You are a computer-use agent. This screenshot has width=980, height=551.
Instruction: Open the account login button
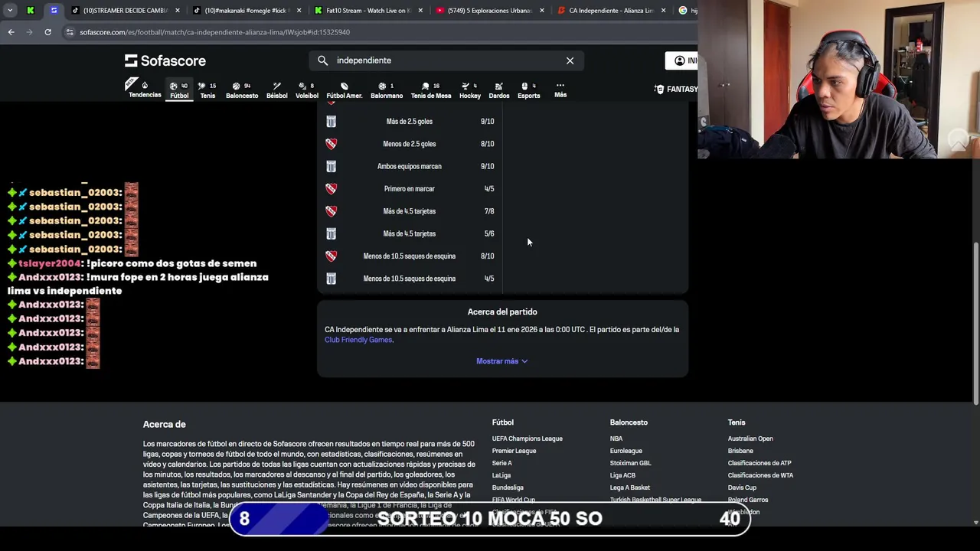682,60
